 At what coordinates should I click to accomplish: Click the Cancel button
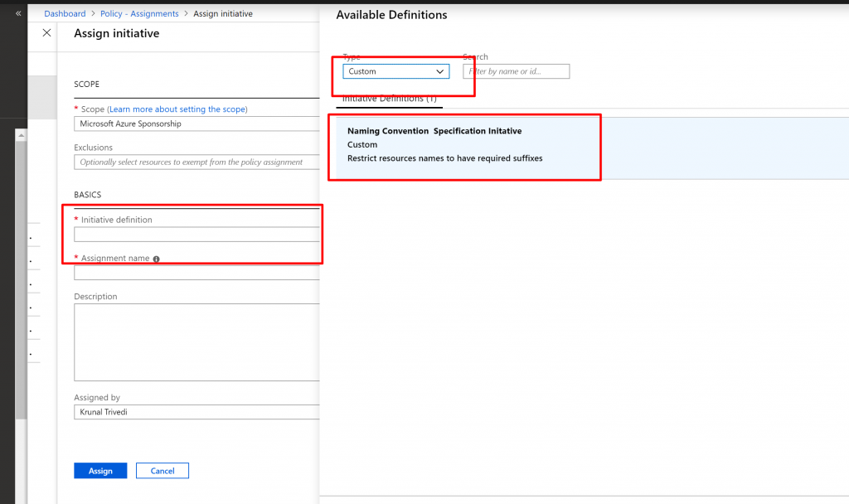click(163, 471)
